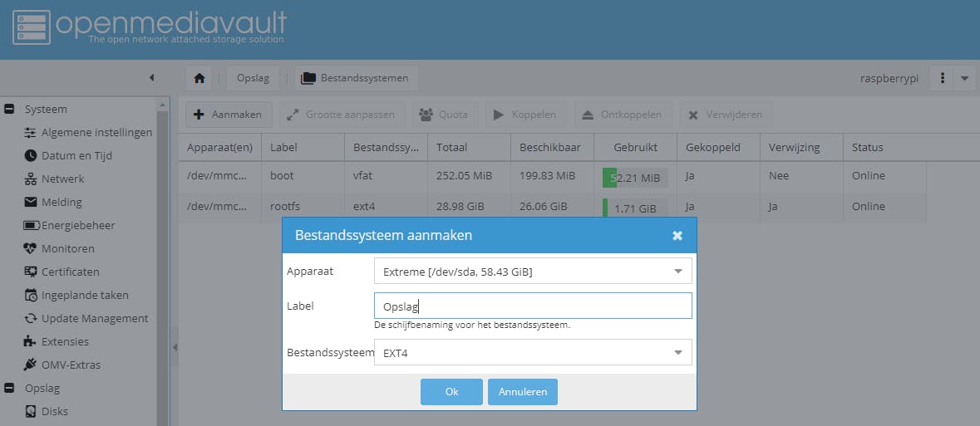Open the home breadcrumb icon
Image resolution: width=980 pixels, height=426 pixels.
(199, 78)
